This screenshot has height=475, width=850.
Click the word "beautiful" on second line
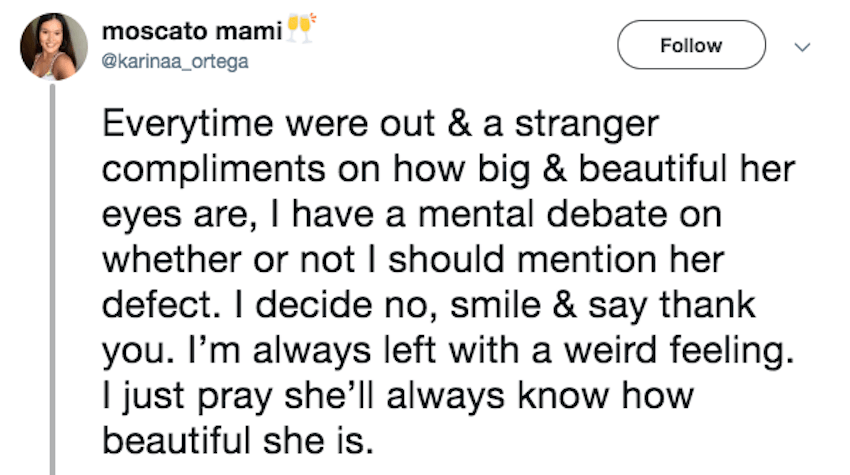653,168
